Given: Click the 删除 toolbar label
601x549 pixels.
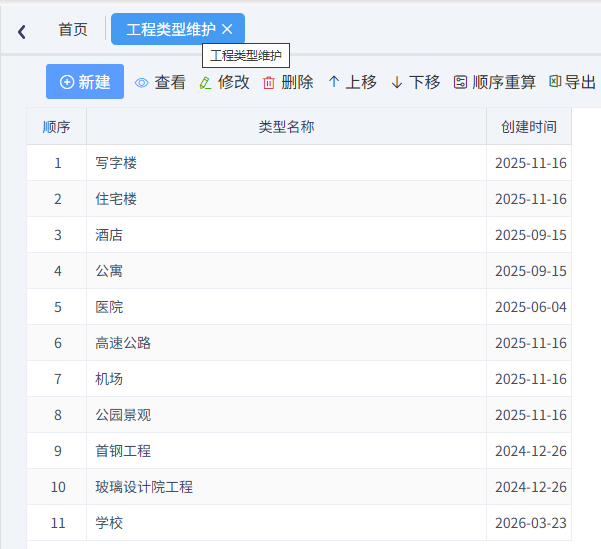Looking at the screenshot, I should tap(297, 82).
